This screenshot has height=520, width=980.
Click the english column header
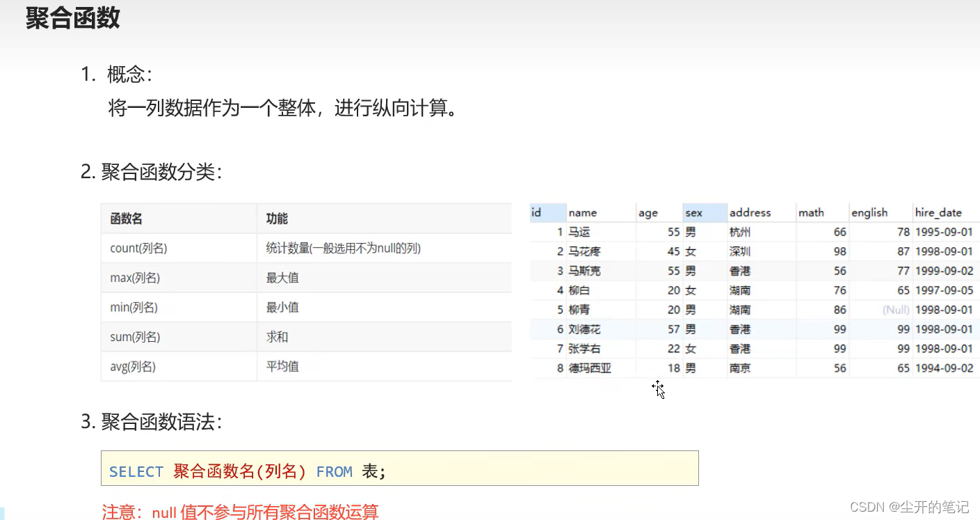(x=881, y=212)
